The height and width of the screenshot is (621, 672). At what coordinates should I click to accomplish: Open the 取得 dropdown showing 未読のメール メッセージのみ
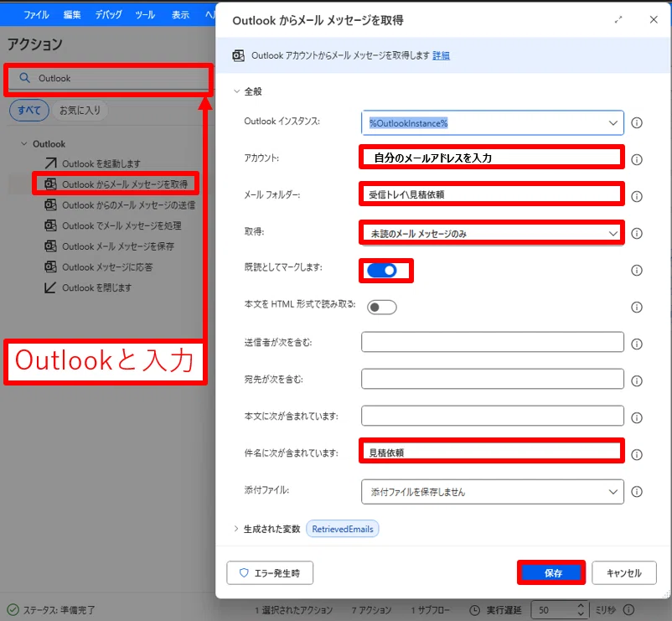click(613, 234)
